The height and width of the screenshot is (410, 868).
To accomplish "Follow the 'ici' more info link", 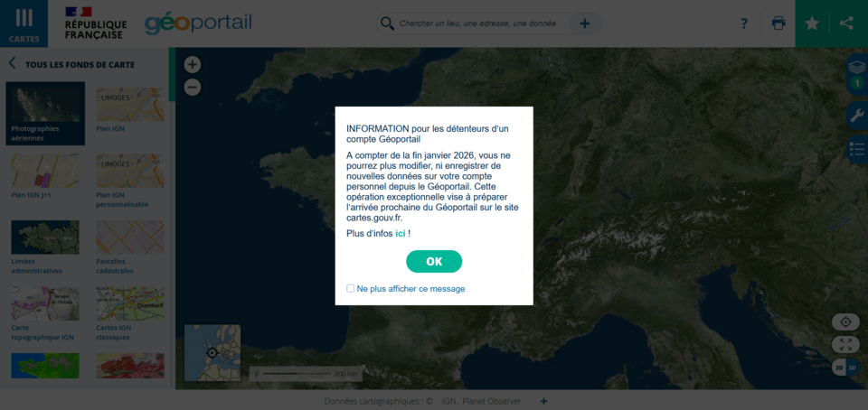I will click(x=400, y=234).
